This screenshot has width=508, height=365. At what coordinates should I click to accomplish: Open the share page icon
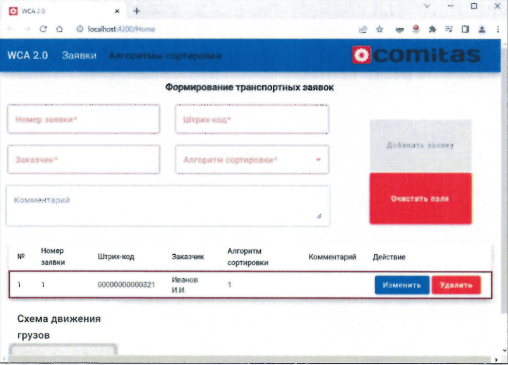coord(363,29)
